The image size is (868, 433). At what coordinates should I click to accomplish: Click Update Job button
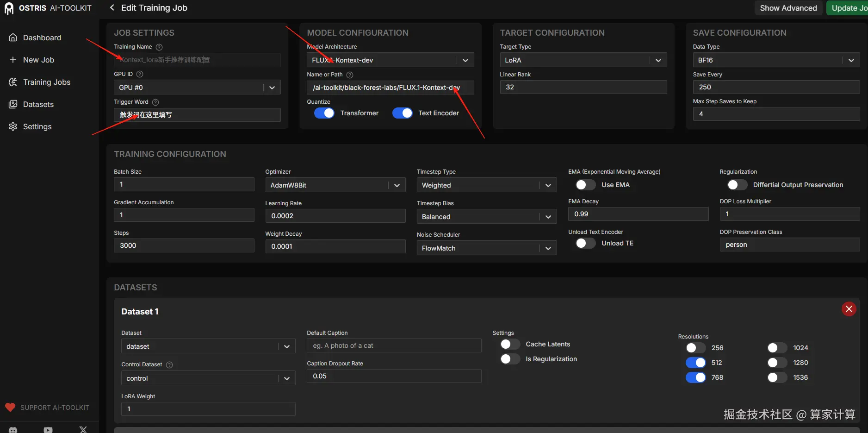pos(847,8)
